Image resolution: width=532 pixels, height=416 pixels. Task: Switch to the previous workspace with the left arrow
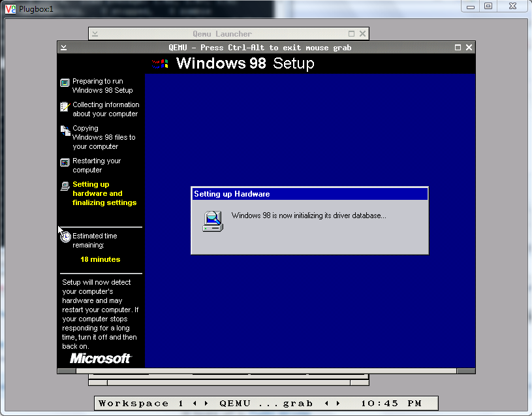(x=195, y=404)
